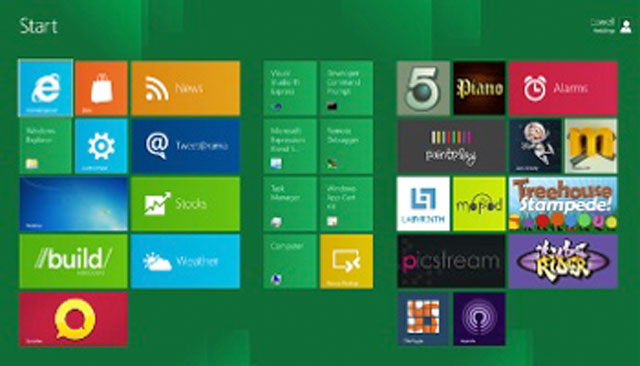Viewport: 640px width, 366px height.
Task: Open the Control Panel gear tile
Action: 101,146
